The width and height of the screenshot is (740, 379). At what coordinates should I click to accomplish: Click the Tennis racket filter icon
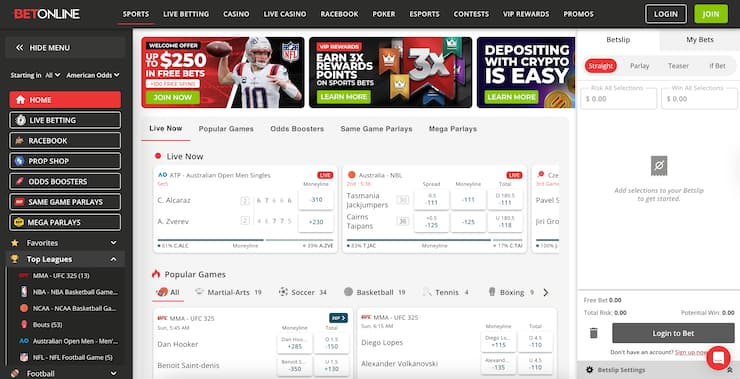click(427, 292)
